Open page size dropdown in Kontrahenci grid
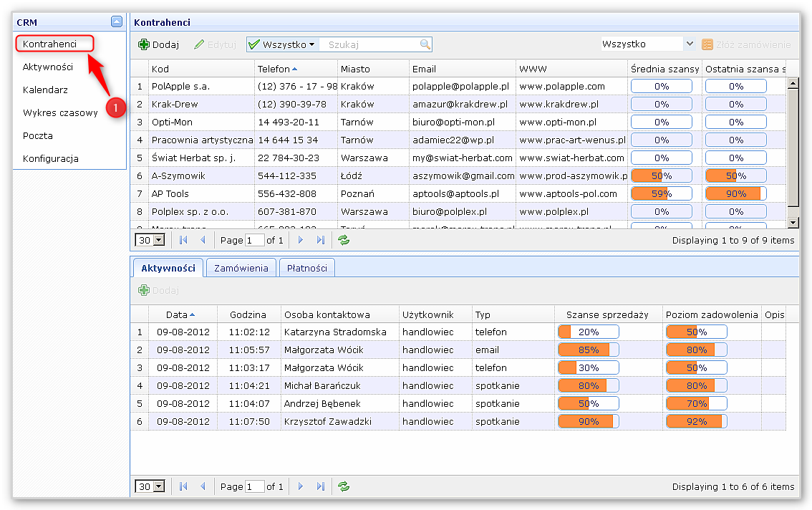The width and height of the screenshot is (812, 510). (x=158, y=241)
